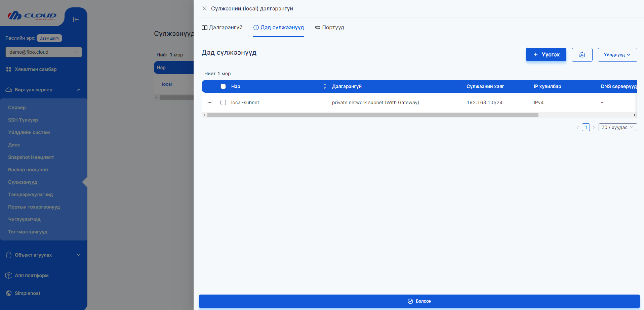This screenshot has height=310, width=644.
Task: Click the Апп платформ cube icon
Action: click(x=9, y=275)
